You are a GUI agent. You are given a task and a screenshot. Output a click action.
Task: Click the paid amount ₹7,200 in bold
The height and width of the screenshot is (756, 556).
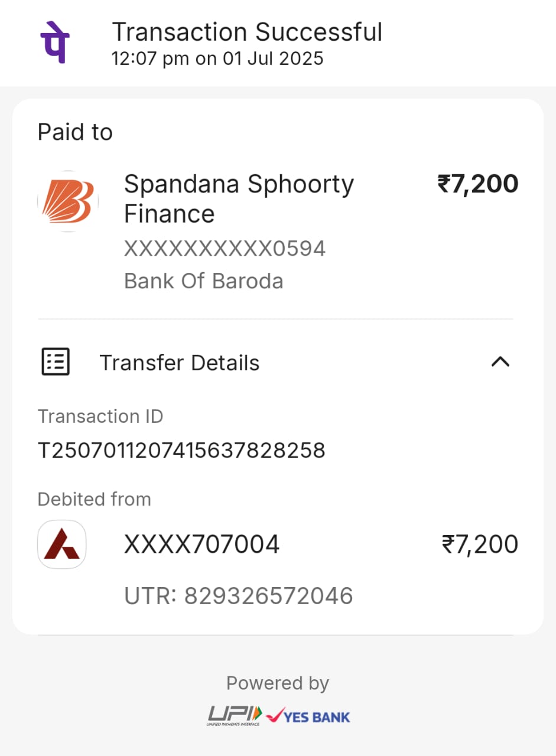pyautogui.click(x=477, y=184)
